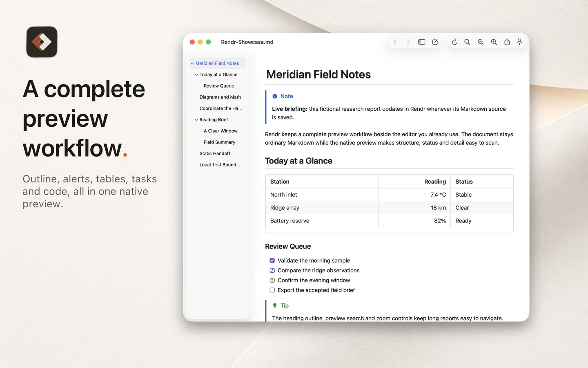The width and height of the screenshot is (588, 368).
Task: Collapse the Meridian Field Notes outline chevron
Action: pos(192,63)
